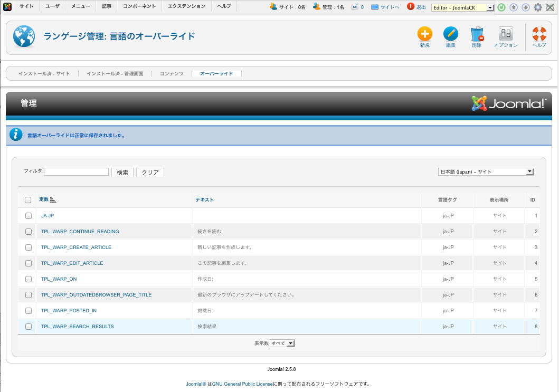The height and width of the screenshot is (392, 559).
Task: Sort by the 定数 column header
Action: tap(44, 199)
